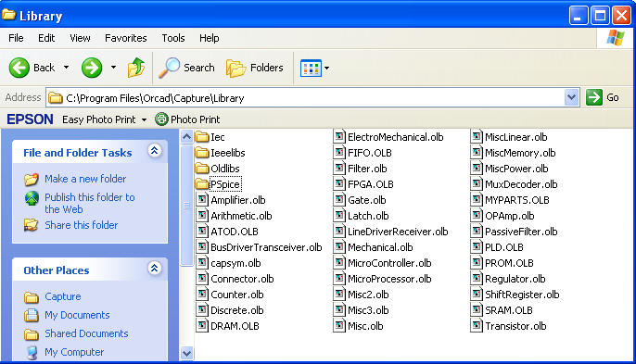Click the EPSON logo
Screen dimensions: 636x364
[30, 119]
